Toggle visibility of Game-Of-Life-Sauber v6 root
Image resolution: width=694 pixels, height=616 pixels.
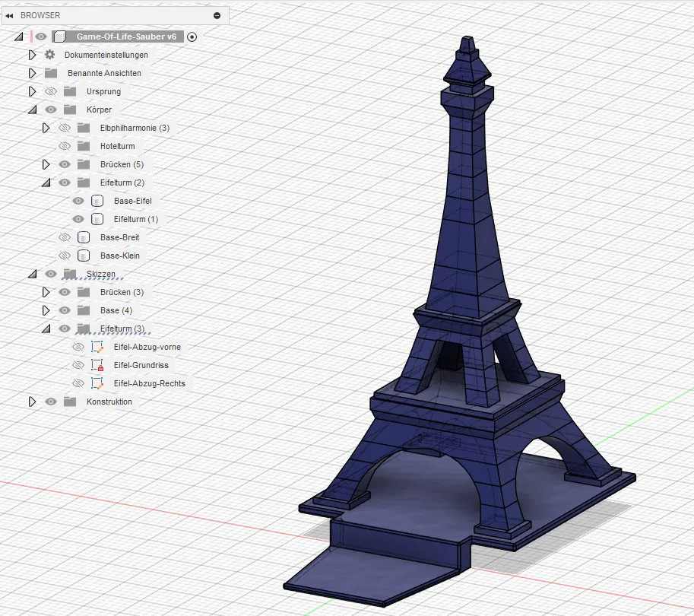tap(41, 37)
